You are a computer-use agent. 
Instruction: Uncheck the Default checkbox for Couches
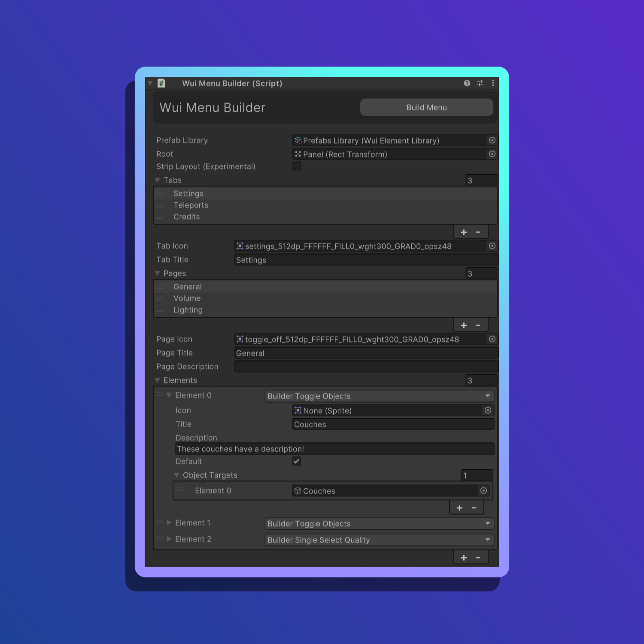click(x=296, y=461)
